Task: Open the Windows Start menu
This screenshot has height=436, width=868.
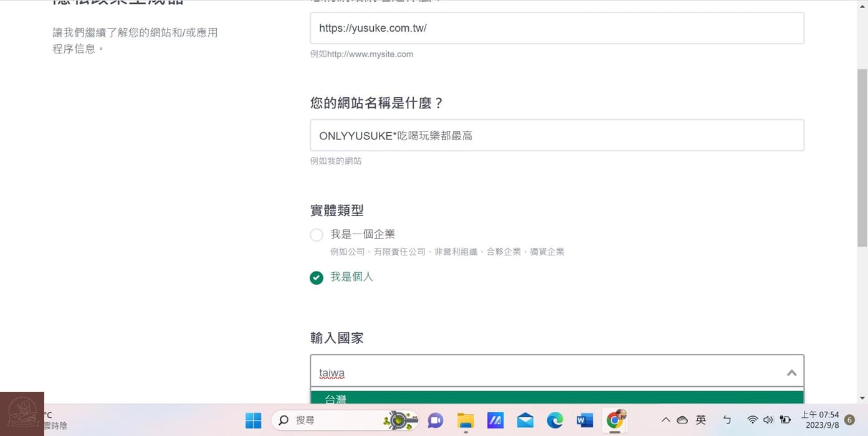Action: point(253,420)
